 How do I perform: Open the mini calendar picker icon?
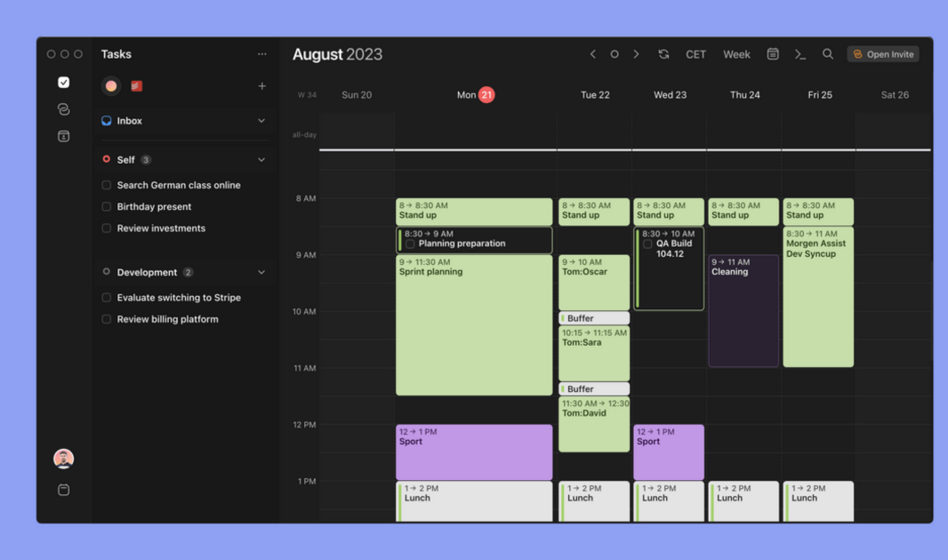pyautogui.click(x=772, y=53)
